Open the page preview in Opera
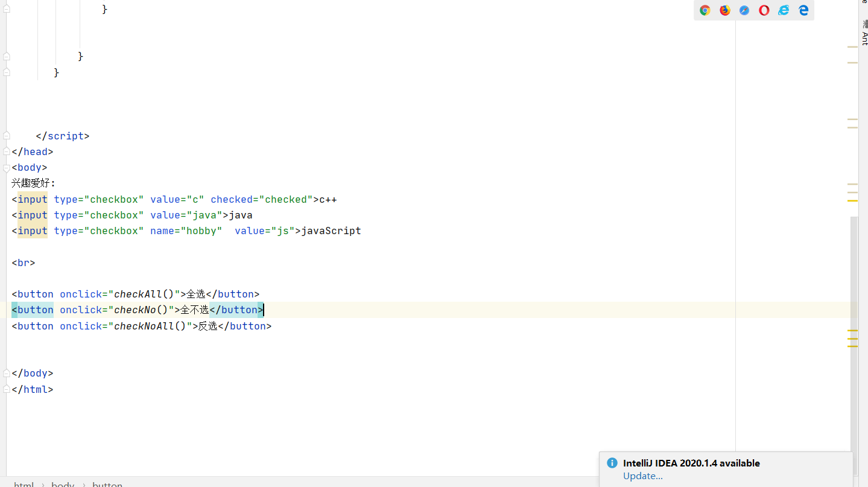This screenshot has height=487, width=868. (764, 10)
